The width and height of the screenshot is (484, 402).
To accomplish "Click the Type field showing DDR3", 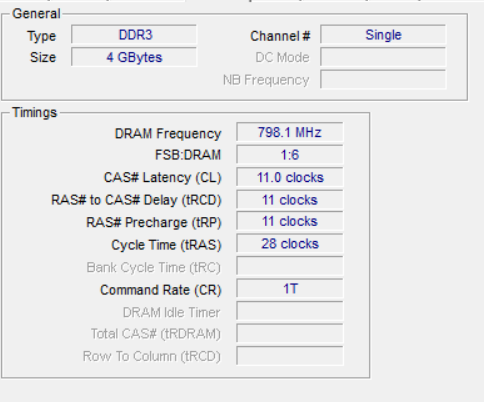I will point(134,34).
